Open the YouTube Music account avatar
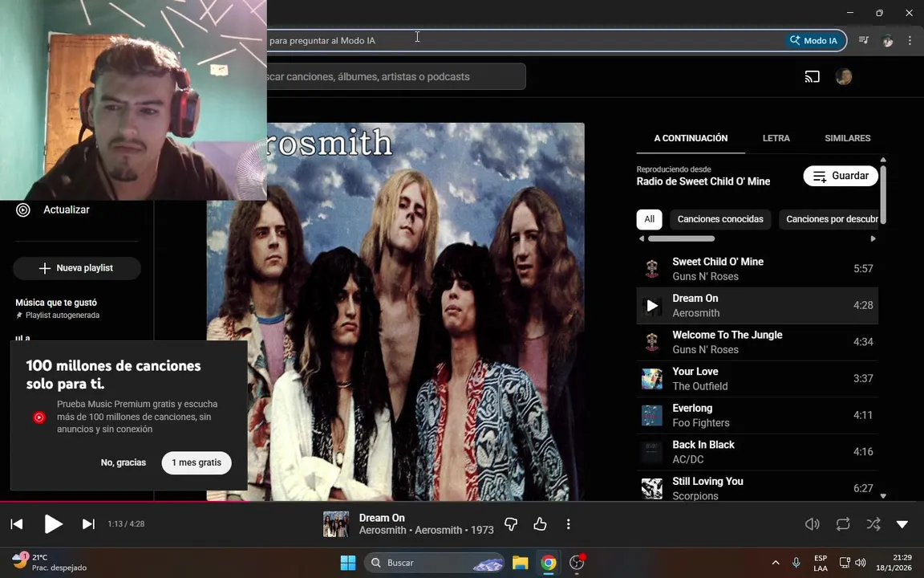This screenshot has width=924, height=578. tap(843, 77)
